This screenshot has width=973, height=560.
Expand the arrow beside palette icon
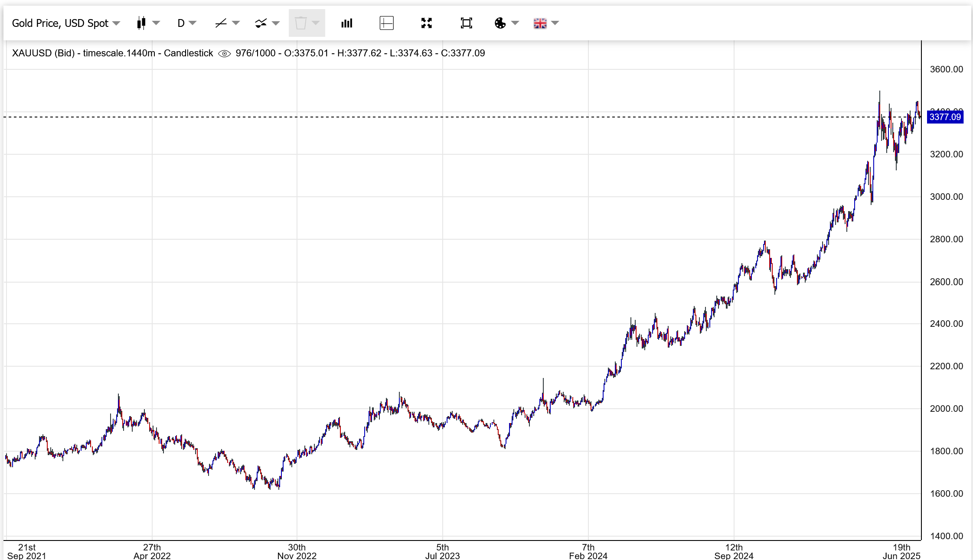pos(515,23)
